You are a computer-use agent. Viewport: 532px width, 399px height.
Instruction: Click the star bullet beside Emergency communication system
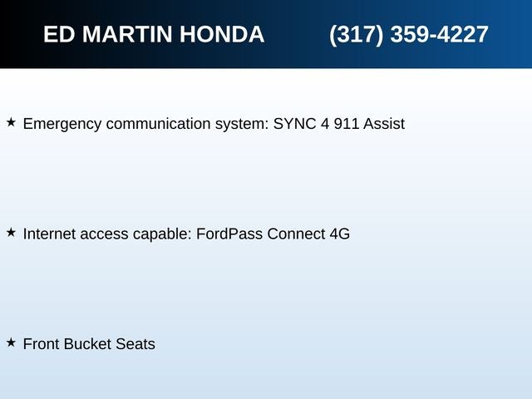pyautogui.click(x=11, y=122)
